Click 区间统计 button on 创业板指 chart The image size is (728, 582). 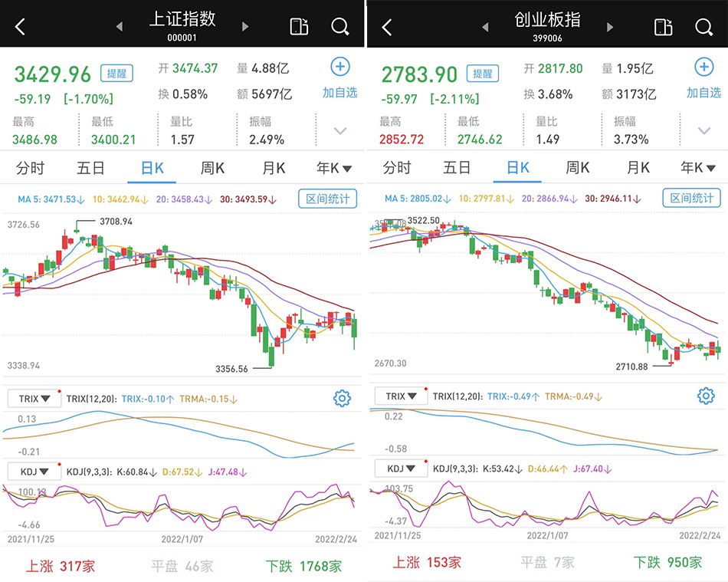(691, 199)
